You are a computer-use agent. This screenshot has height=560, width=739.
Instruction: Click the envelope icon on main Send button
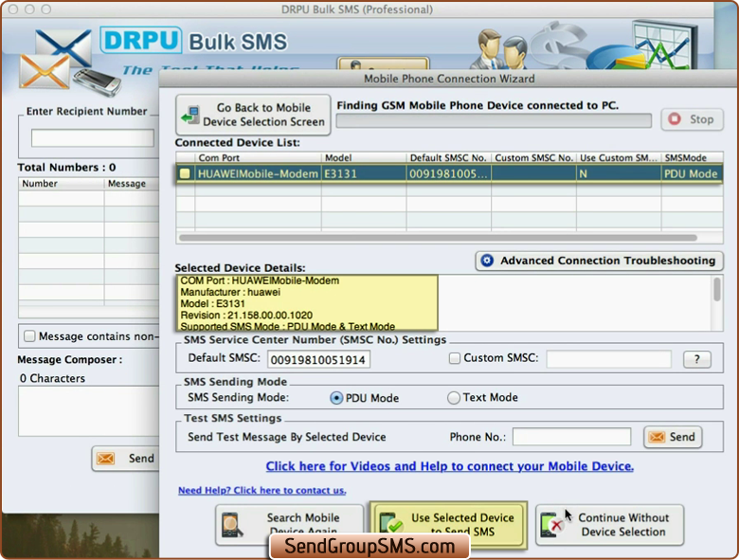tap(105, 459)
